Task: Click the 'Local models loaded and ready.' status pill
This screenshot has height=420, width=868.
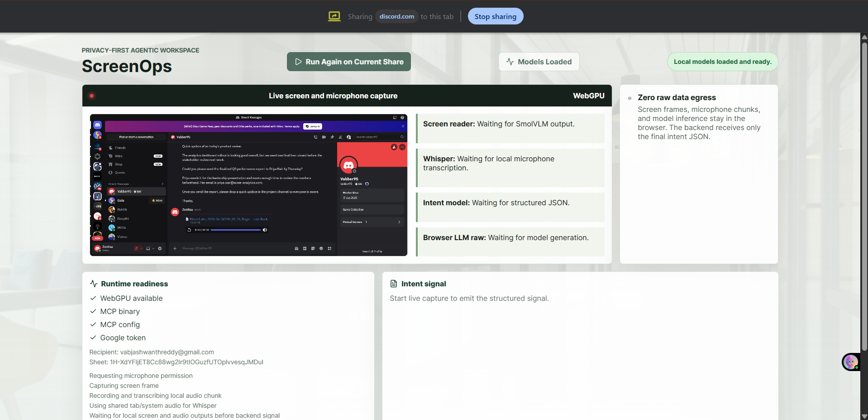Action: (722, 62)
